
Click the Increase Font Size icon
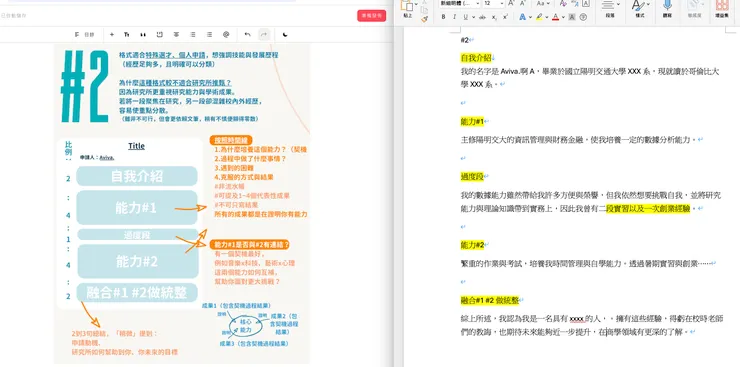[511, 3]
